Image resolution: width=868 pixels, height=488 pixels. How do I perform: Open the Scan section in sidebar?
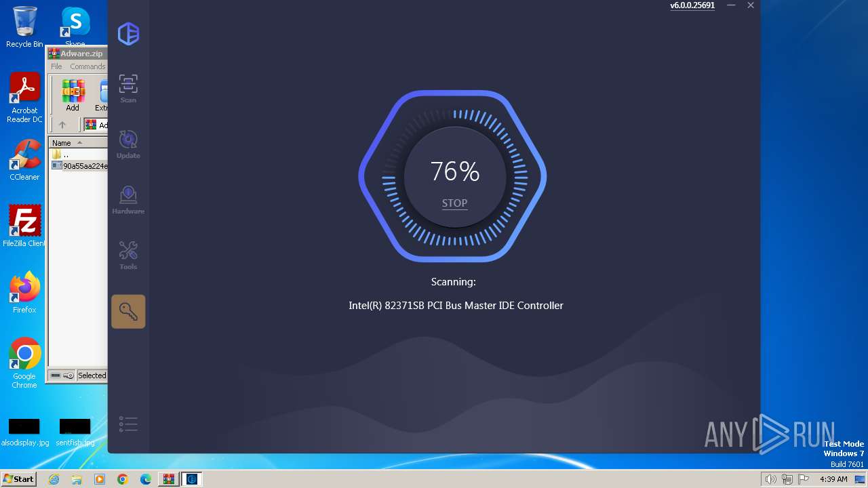(x=128, y=89)
